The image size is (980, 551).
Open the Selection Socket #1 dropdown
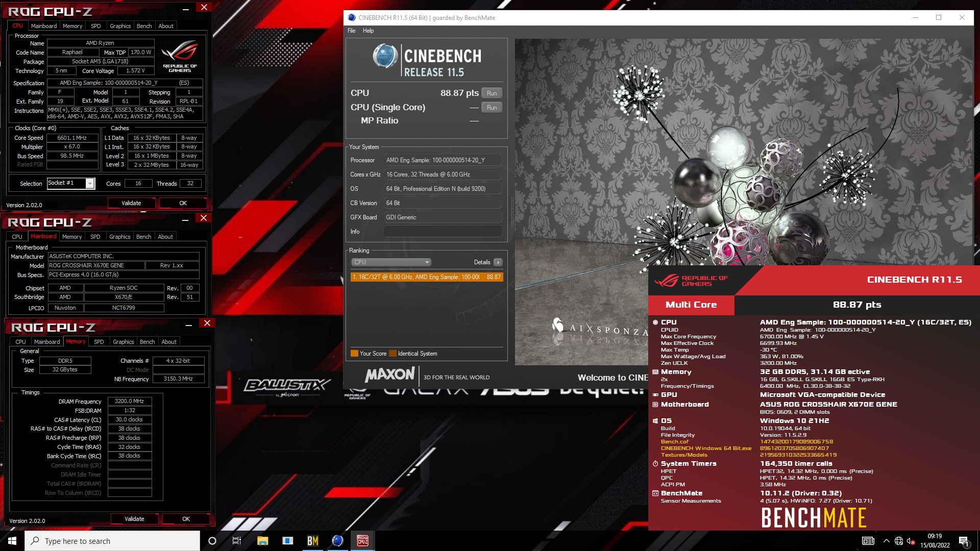(71, 183)
